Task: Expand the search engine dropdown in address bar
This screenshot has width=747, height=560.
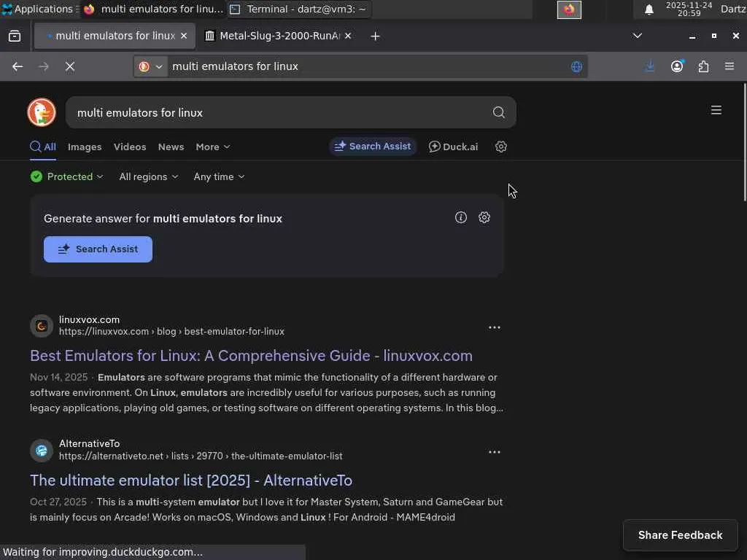Action: coord(151,66)
